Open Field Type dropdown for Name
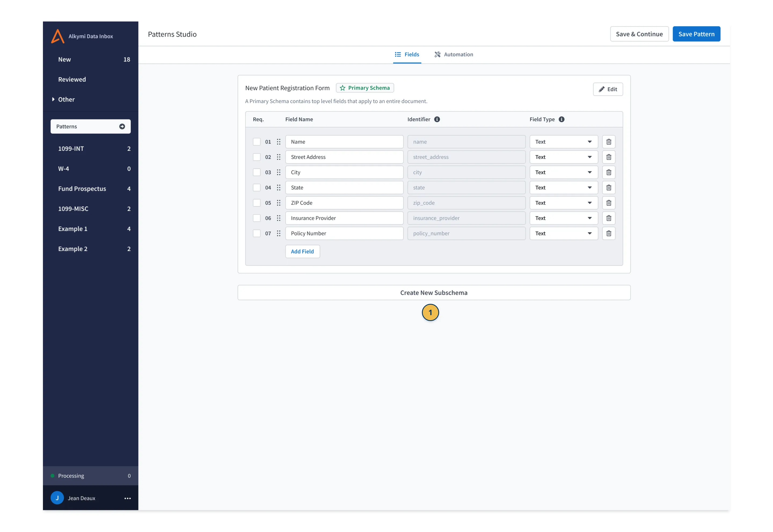Viewport: 773px width, 532px height. click(563, 142)
